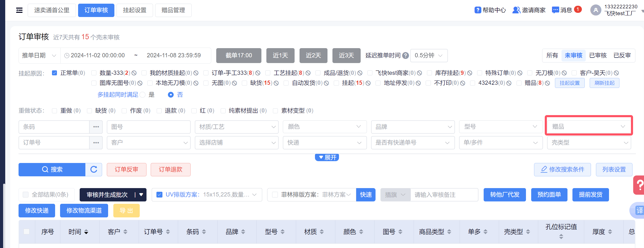Sort the table by 时间 column
The image size is (644, 248).
(x=86, y=232)
